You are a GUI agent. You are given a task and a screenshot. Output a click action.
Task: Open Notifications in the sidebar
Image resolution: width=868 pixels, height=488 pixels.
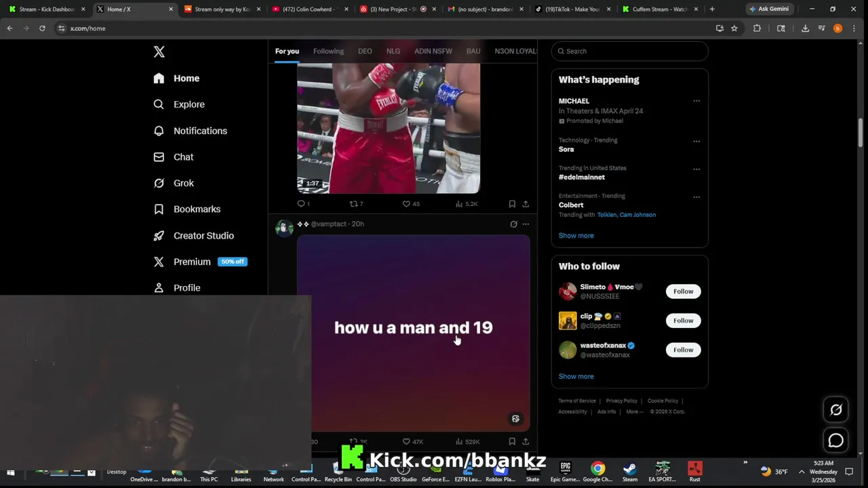pos(190,131)
